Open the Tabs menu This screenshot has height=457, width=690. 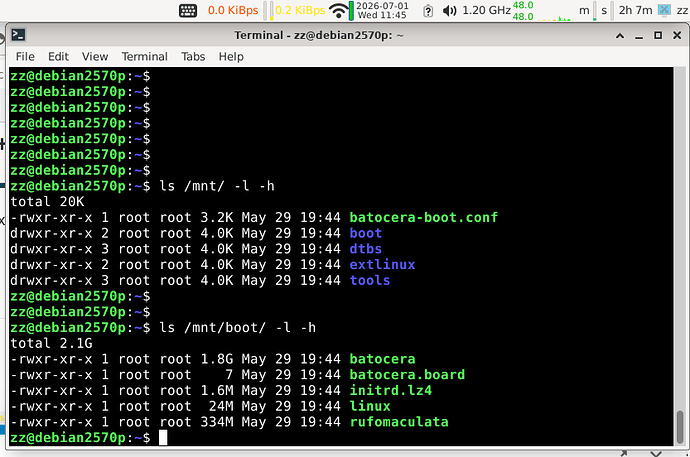(x=193, y=57)
